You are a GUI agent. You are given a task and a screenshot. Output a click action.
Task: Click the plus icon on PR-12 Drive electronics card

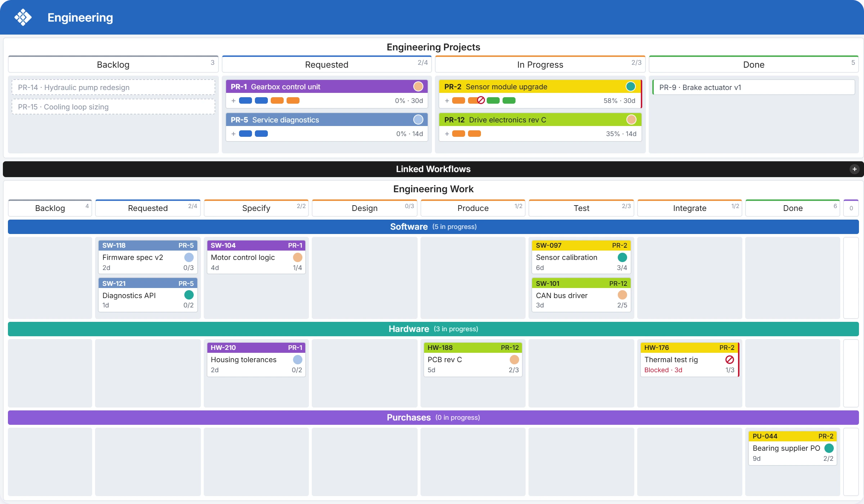coord(447,134)
